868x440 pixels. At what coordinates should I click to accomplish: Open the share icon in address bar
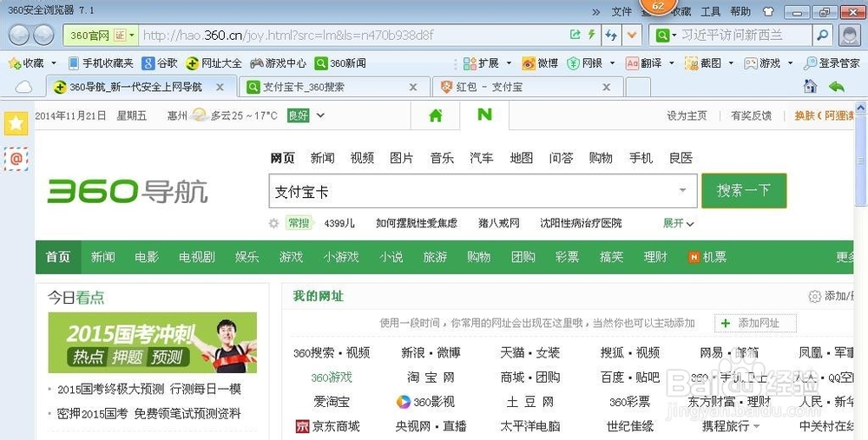pyautogui.click(x=575, y=35)
